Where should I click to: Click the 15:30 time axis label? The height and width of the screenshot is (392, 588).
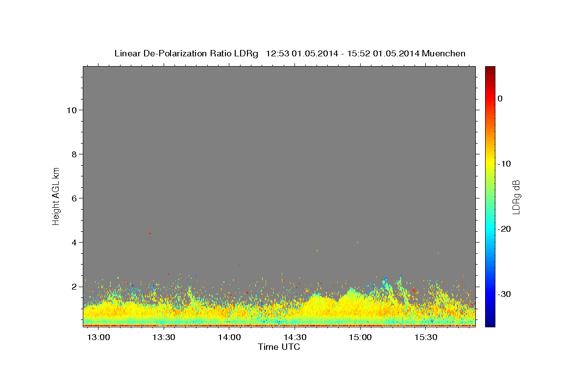pos(426,338)
